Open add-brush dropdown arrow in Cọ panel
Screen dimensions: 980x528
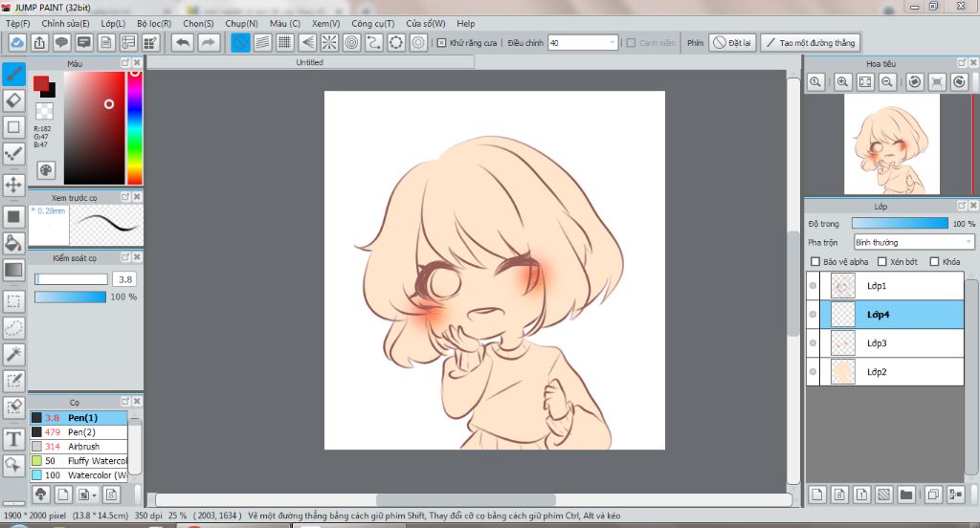click(x=94, y=495)
